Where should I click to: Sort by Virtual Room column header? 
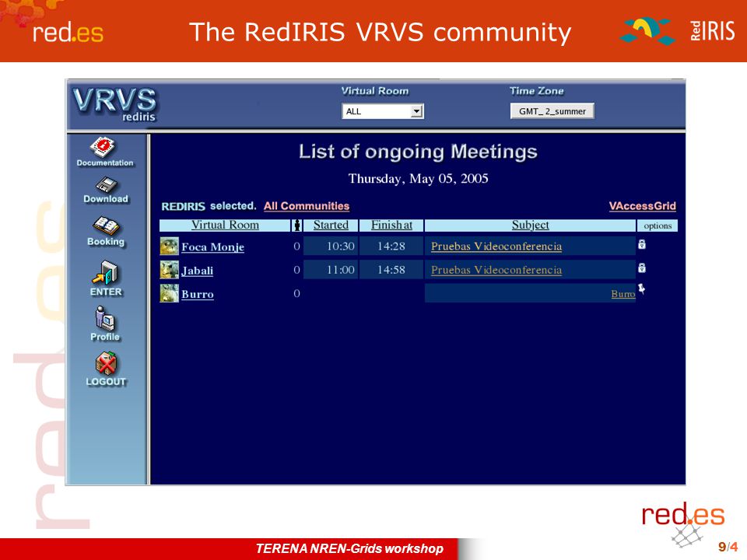tap(225, 226)
